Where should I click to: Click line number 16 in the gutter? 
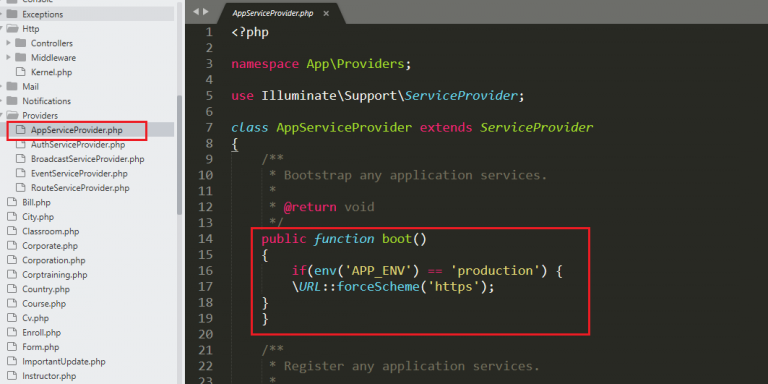206,270
